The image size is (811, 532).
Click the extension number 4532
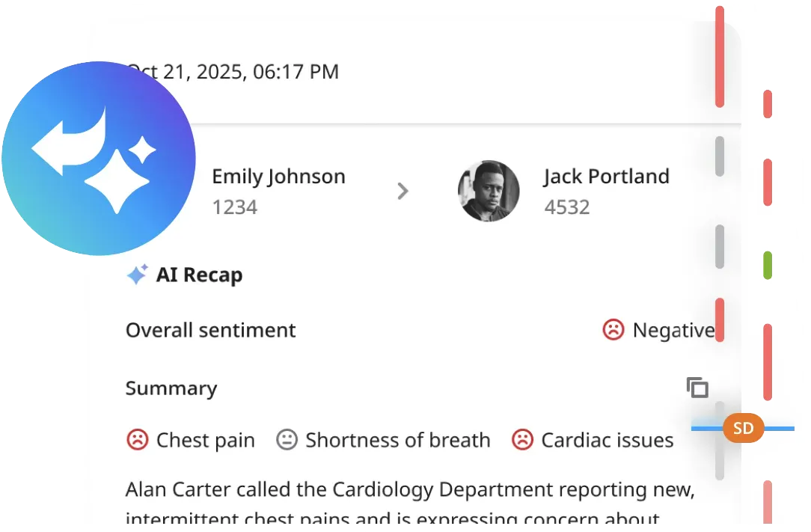tap(567, 207)
